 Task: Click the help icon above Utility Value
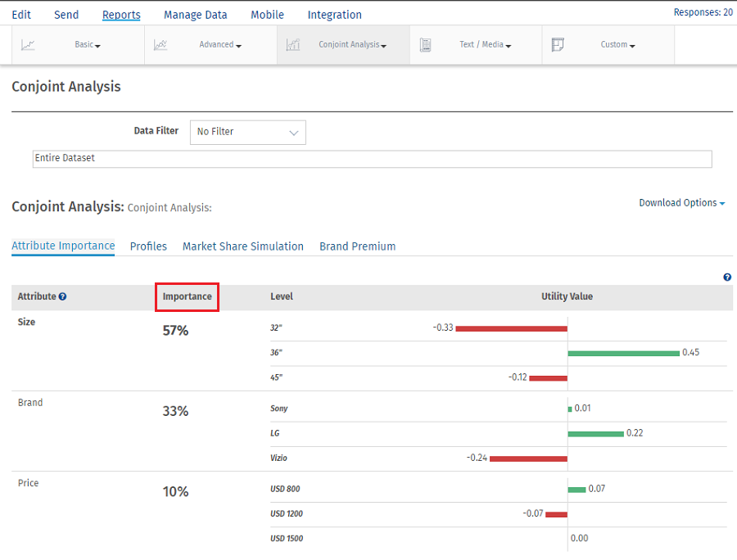click(x=727, y=278)
